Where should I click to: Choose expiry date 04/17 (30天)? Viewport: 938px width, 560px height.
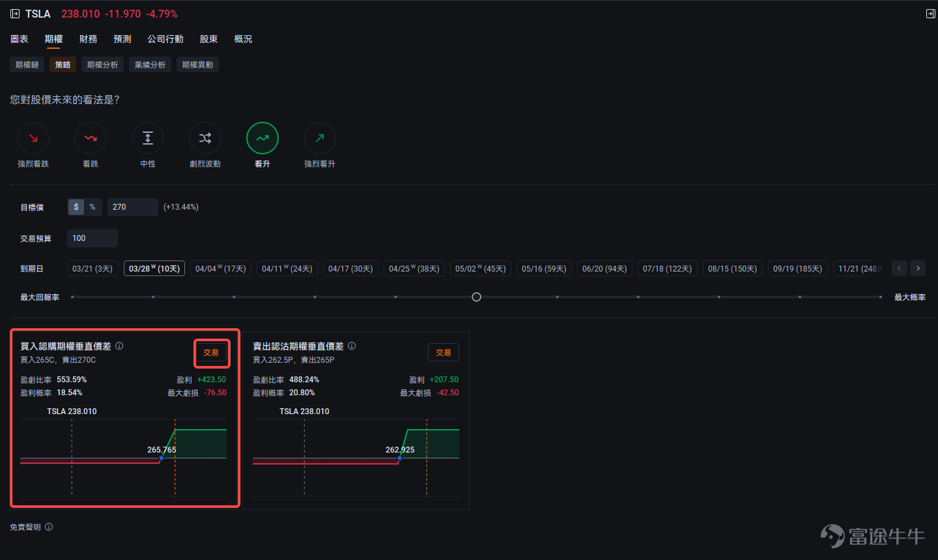pos(350,268)
